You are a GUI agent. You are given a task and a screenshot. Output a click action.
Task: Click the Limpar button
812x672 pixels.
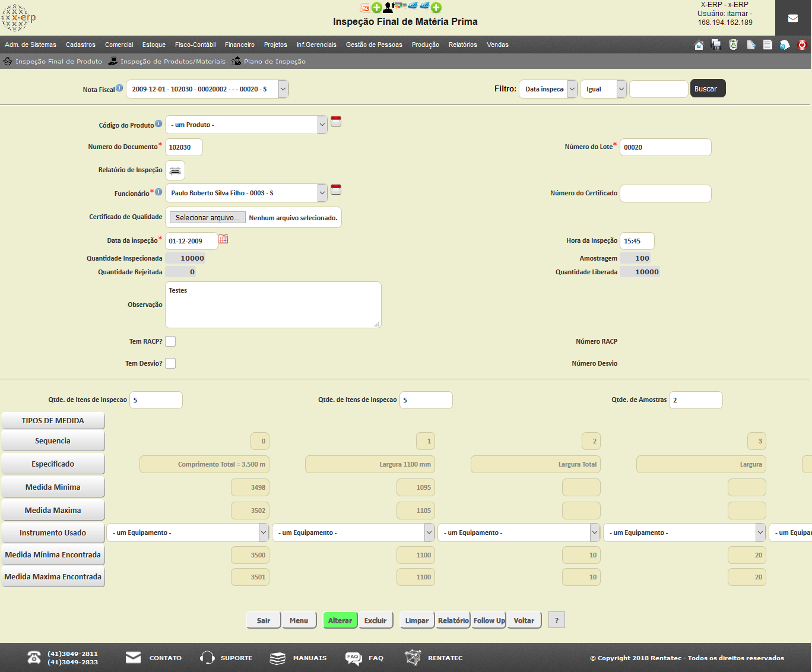[417, 620]
